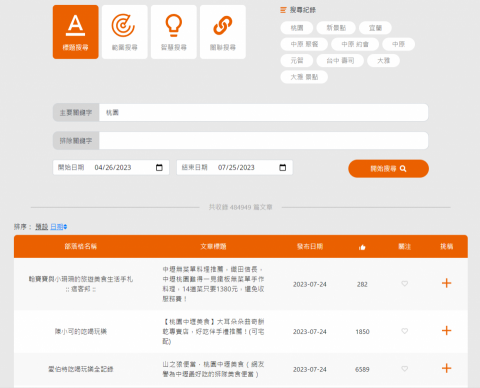Image resolution: width=480 pixels, height=388 pixels.
Task: Pick the 元智 search history chip
Action: click(x=297, y=60)
